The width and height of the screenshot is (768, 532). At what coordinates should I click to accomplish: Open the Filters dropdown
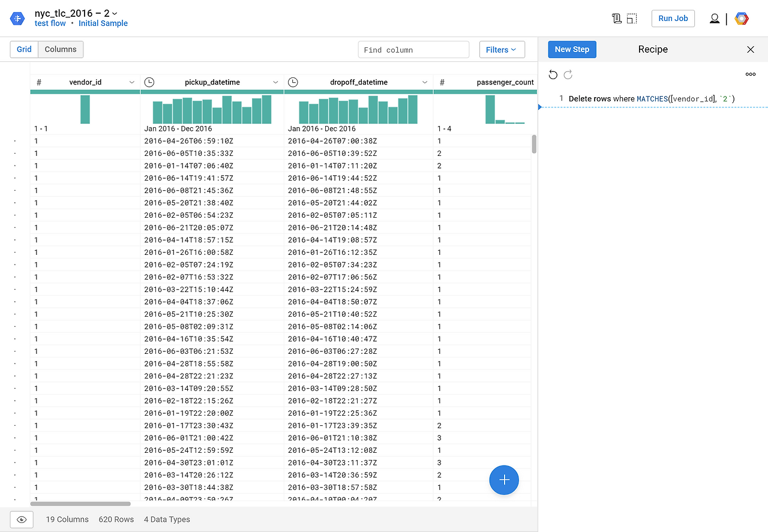502,50
